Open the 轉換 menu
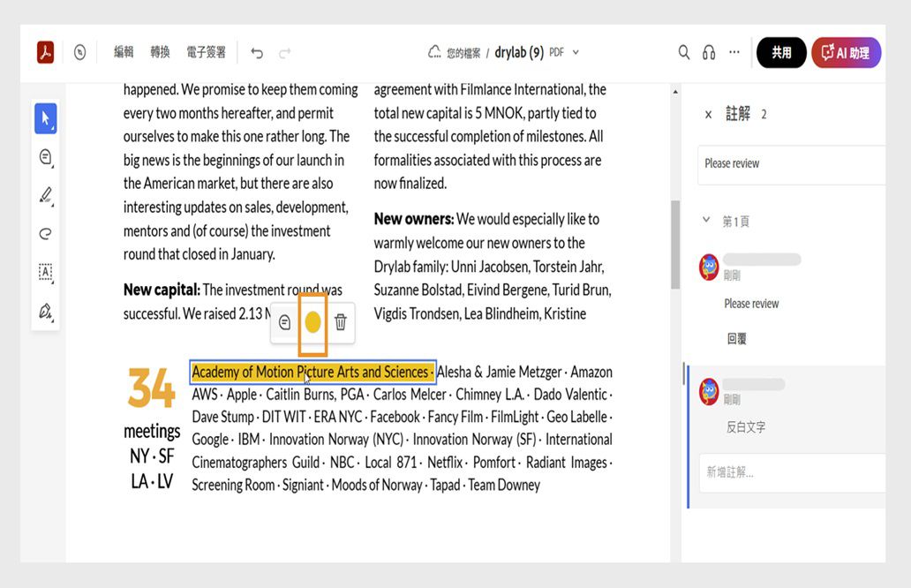Image resolution: width=911 pixels, height=588 pixels. pos(160,52)
